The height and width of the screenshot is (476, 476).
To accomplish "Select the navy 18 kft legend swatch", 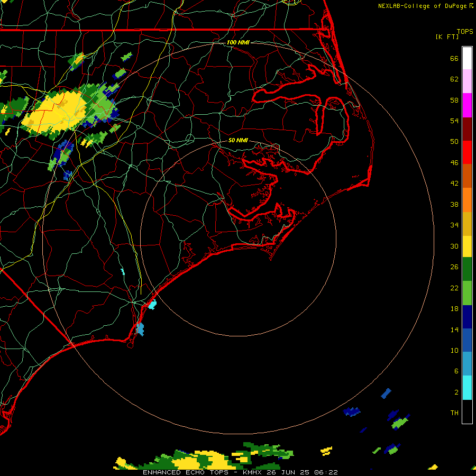I will 467,317.
